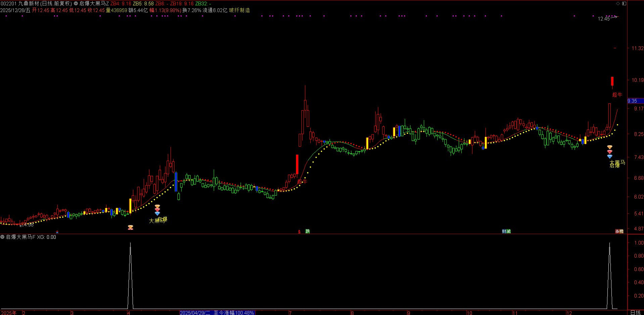Click the 涨榜 marker at bottom right

[619, 231]
